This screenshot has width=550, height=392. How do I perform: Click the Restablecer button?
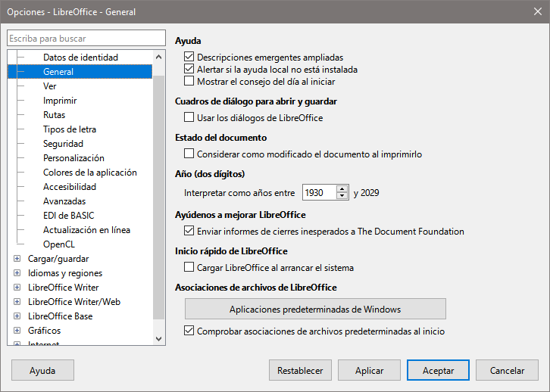click(300, 370)
